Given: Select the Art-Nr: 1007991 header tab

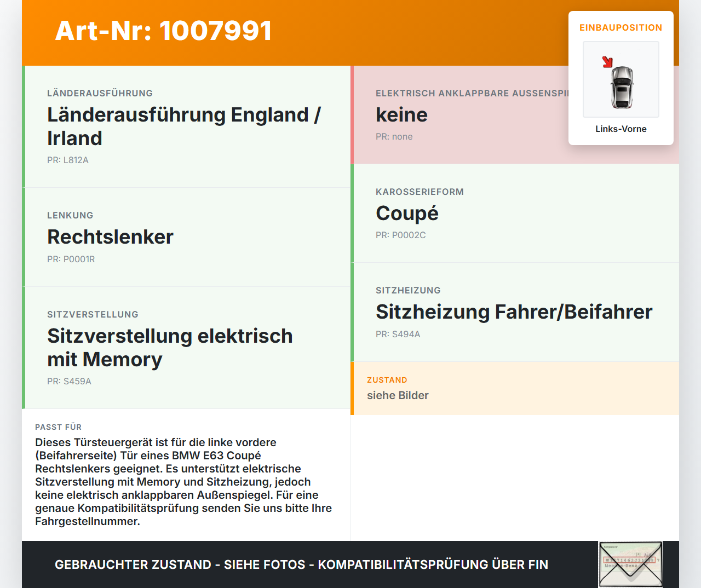Looking at the screenshot, I should click(163, 31).
